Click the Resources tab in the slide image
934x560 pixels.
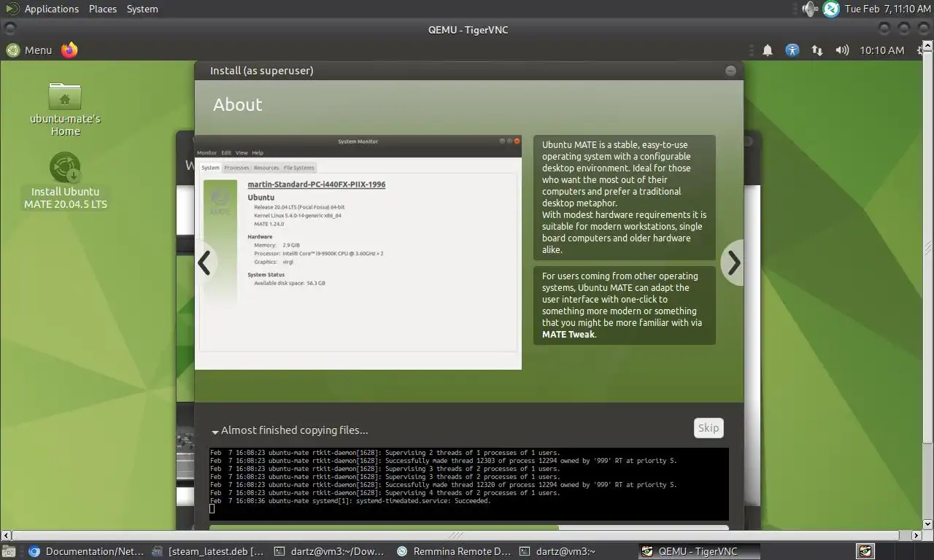coord(266,168)
